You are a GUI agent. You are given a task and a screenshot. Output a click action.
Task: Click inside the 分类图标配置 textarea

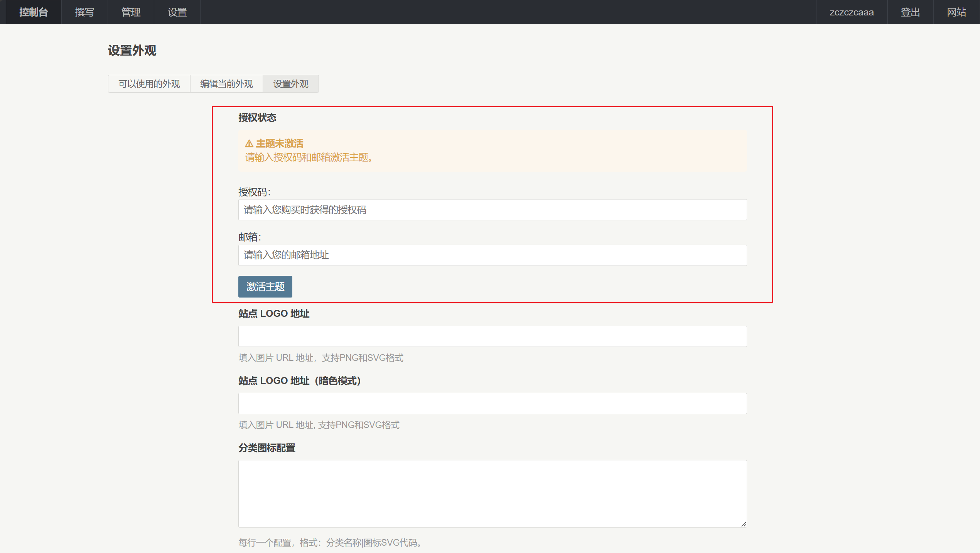click(492, 493)
